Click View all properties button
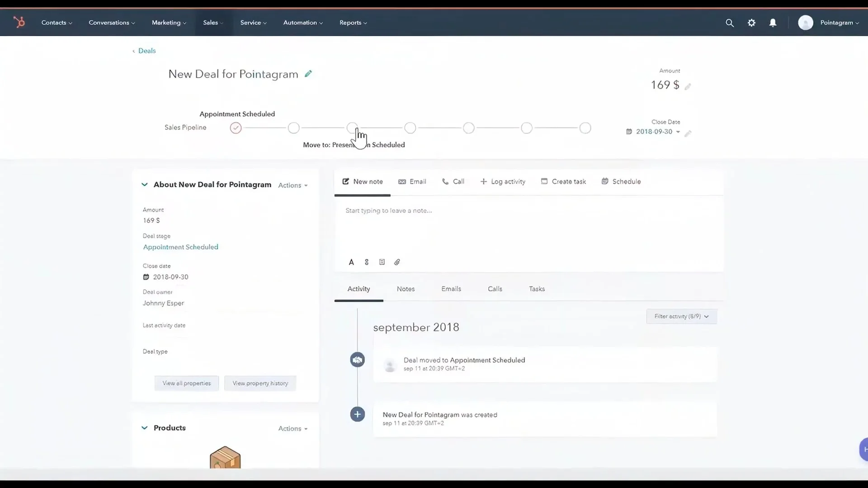Viewport: 868px width, 488px height. 187,383
